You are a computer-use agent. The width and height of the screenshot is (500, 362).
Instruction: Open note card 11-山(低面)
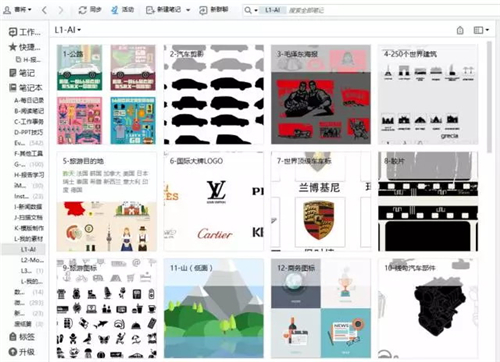(x=214, y=308)
